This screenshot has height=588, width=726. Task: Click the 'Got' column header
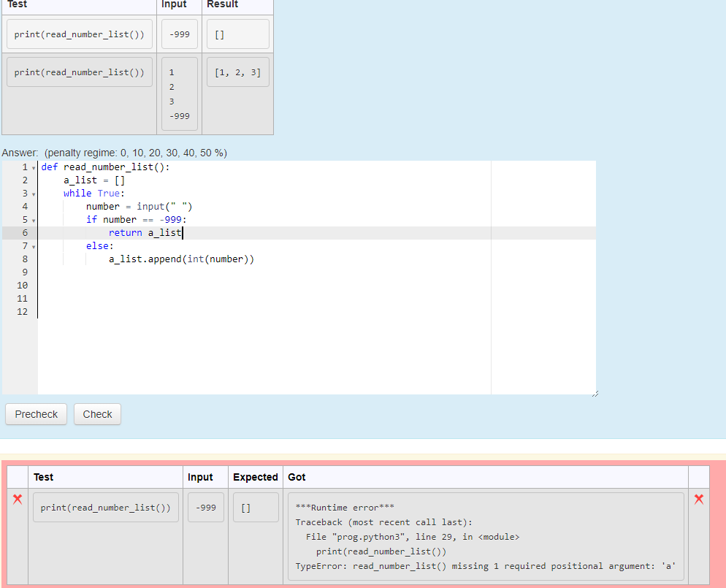(297, 478)
